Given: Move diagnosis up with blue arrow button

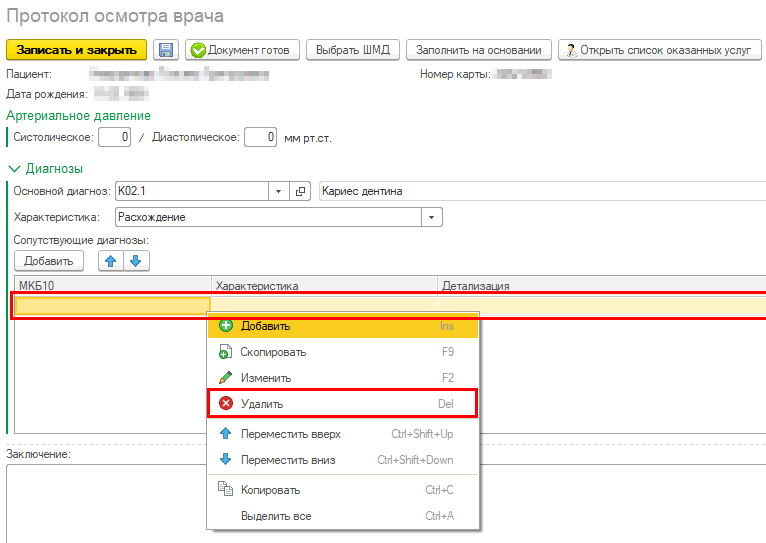Looking at the screenshot, I should tap(111, 261).
